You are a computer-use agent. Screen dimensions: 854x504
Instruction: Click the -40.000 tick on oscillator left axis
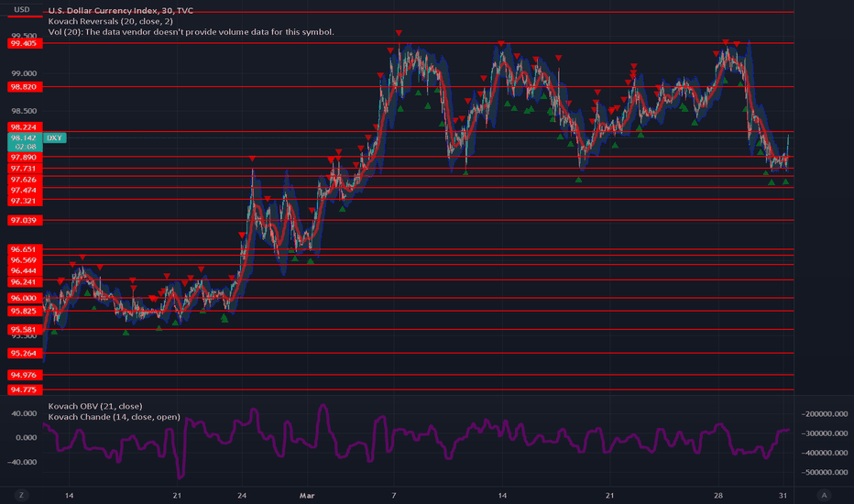[23, 462]
